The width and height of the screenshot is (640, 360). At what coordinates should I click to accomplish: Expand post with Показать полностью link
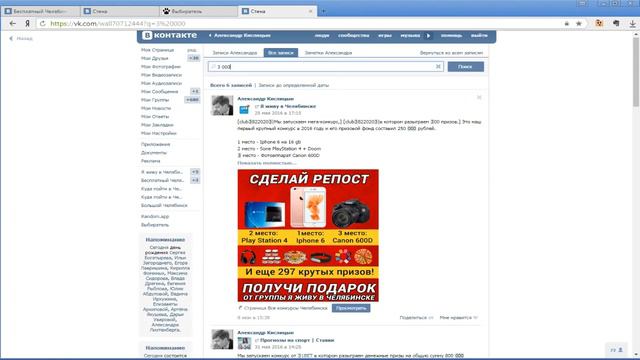pos(267,163)
